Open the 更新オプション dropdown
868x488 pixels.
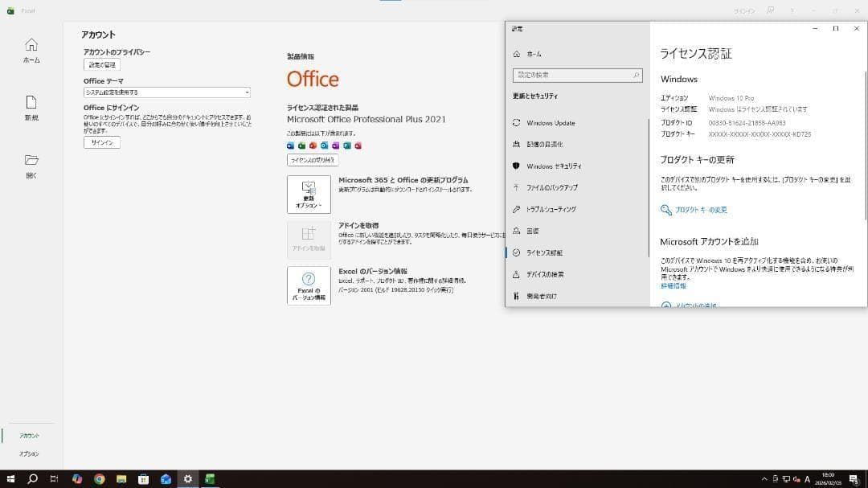click(308, 194)
